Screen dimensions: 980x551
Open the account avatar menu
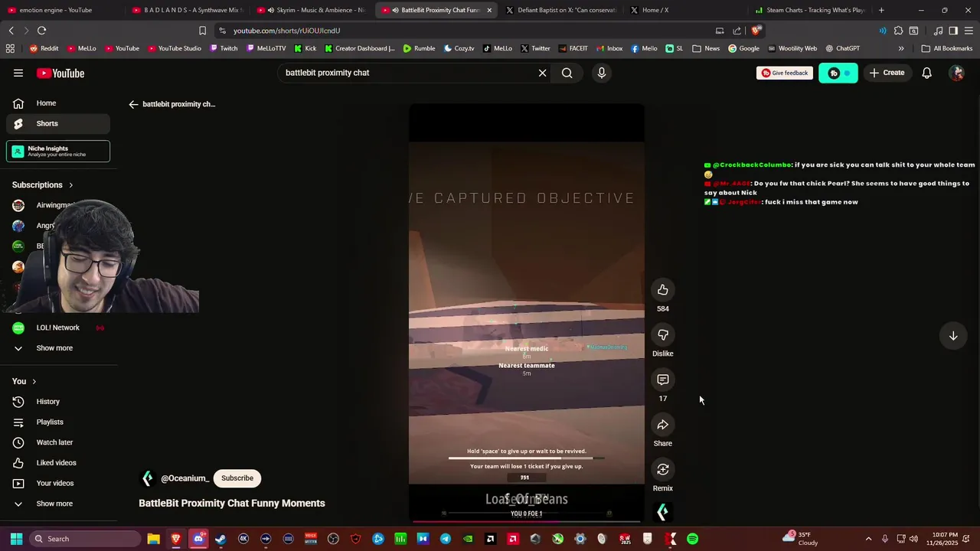(956, 73)
